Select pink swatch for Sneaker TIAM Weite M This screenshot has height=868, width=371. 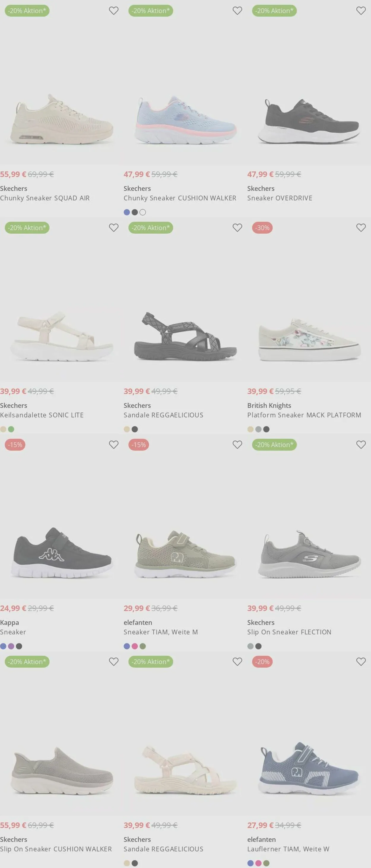134,646
